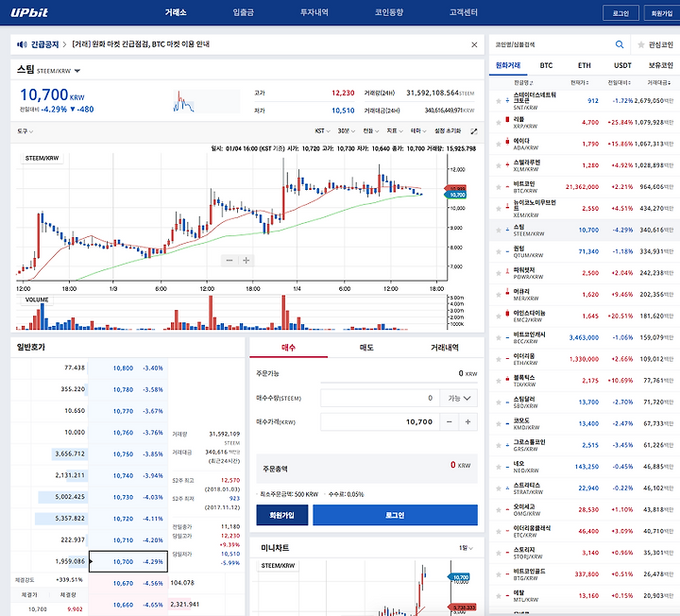Screen dimensions: 680x616
Task: Expand the chart to fullscreen
Action: point(474,131)
